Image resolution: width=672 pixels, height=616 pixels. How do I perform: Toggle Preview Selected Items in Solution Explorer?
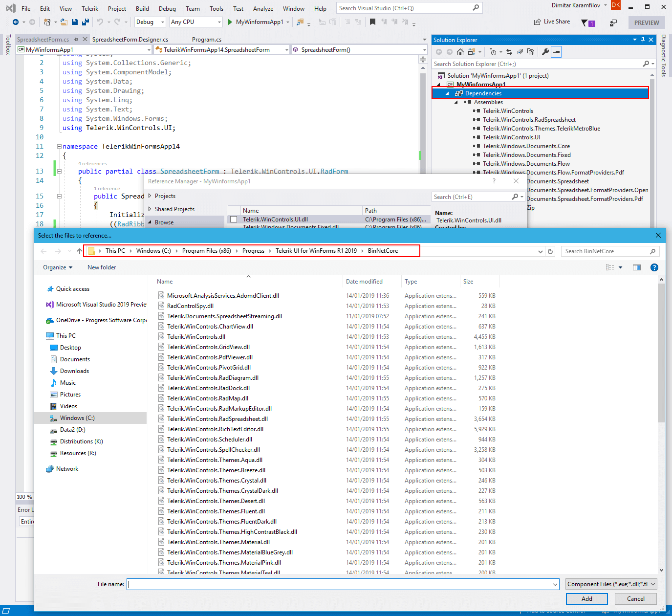[x=557, y=52]
